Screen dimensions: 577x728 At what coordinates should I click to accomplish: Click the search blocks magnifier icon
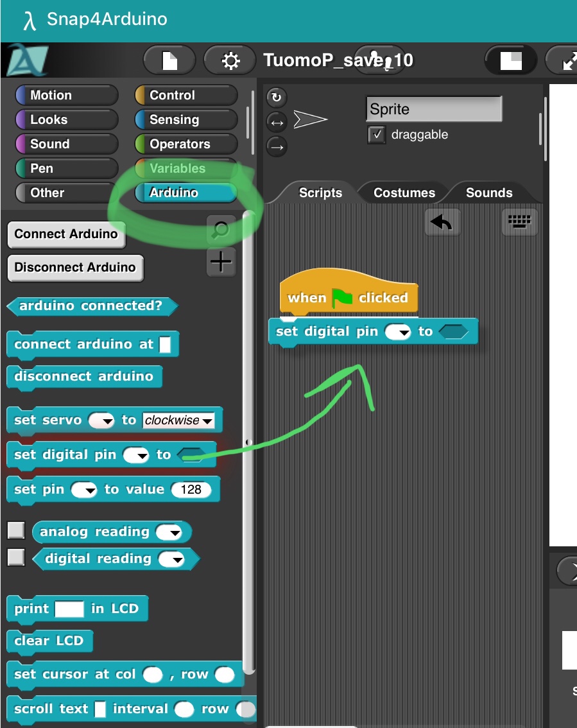(x=220, y=230)
